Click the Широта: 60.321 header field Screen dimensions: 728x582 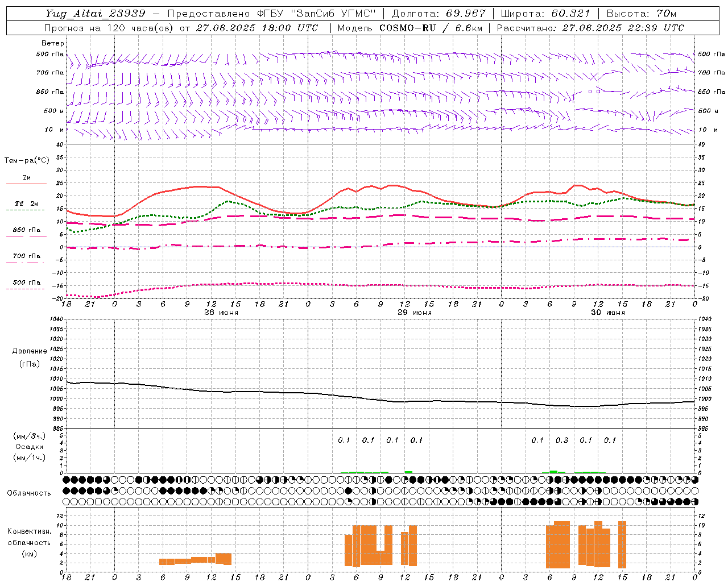point(545,14)
